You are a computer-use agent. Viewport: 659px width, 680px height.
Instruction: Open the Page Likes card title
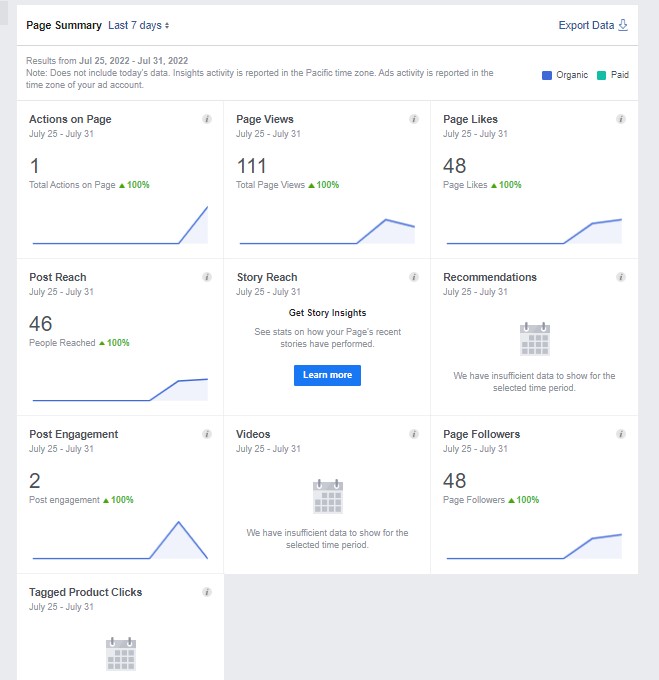pos(470,119)
